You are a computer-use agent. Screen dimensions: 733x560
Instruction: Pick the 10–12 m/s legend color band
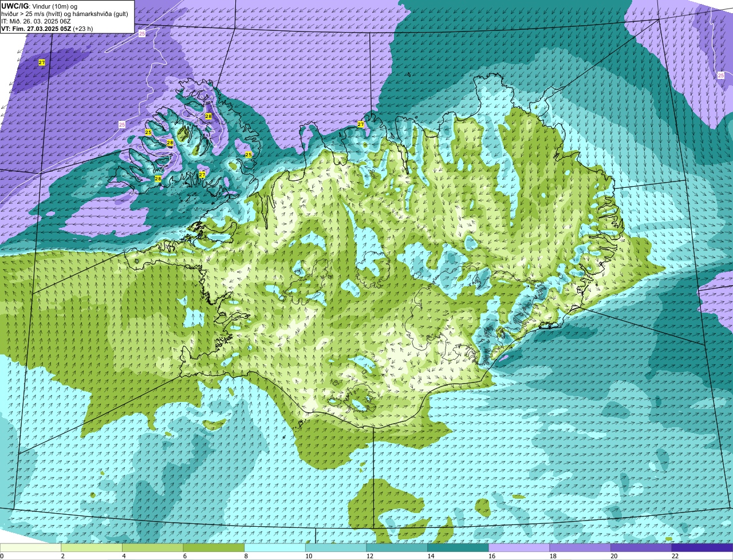point(336,547)
